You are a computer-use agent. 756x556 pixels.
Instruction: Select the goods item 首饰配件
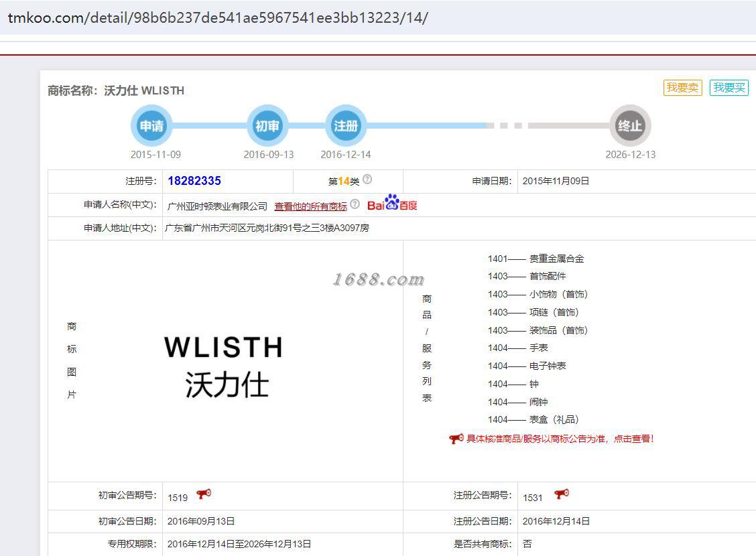pyautogui.click(x=548, y=276)
